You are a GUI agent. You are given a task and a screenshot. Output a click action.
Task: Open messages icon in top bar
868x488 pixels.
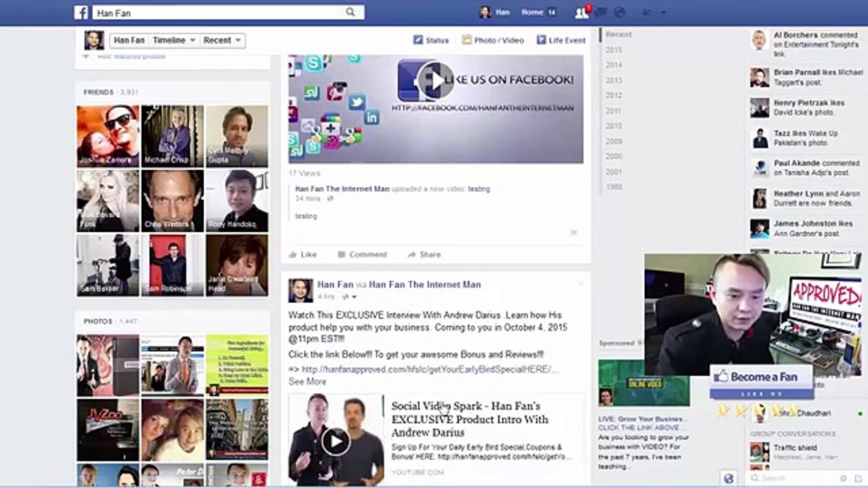click(601, 12)
